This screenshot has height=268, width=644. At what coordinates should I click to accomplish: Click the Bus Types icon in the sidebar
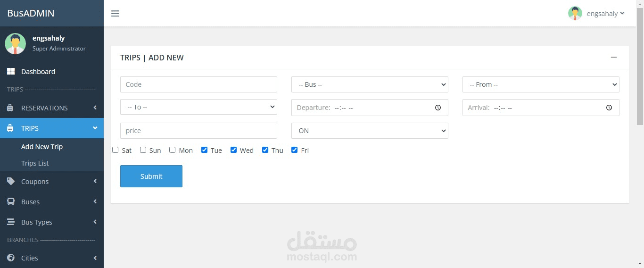11,222
